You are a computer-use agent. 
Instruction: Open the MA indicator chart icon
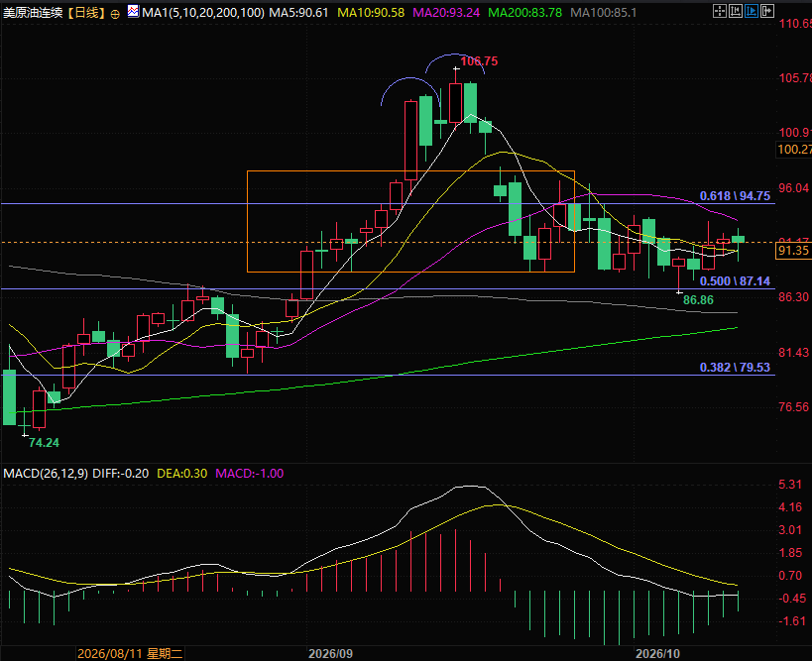[133, 11]
